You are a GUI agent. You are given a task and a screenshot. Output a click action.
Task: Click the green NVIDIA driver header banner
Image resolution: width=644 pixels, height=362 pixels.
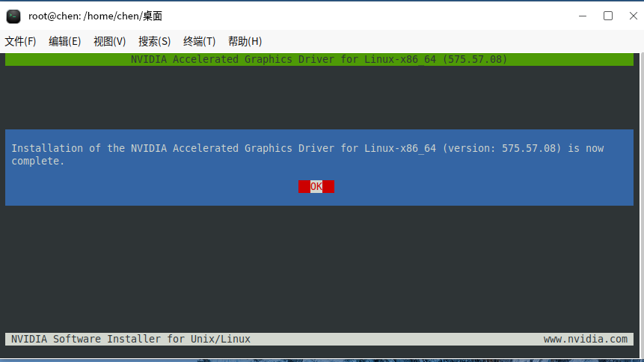(319, 59)
